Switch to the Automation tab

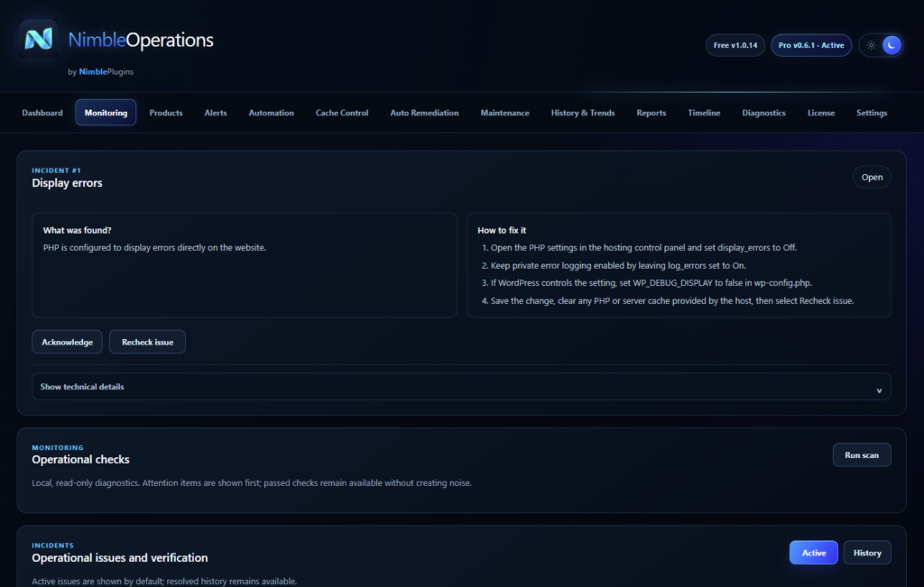pos(271,113)
